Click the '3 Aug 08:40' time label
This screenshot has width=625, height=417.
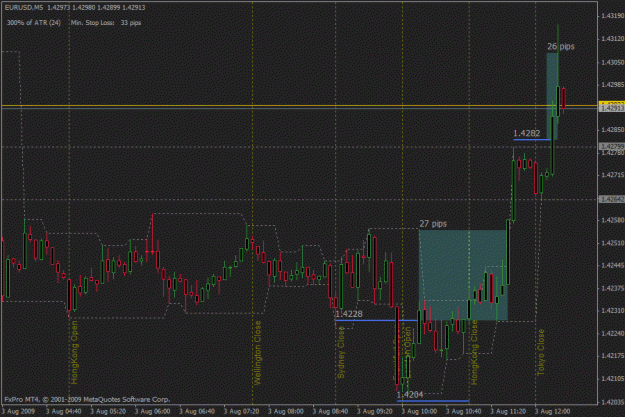[x=330, y=411]
